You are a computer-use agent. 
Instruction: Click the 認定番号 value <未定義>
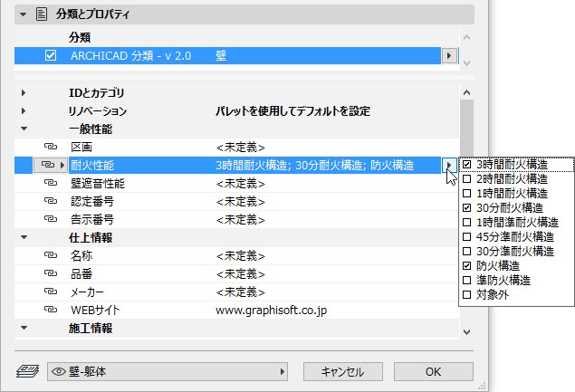[x=241, y=202]
